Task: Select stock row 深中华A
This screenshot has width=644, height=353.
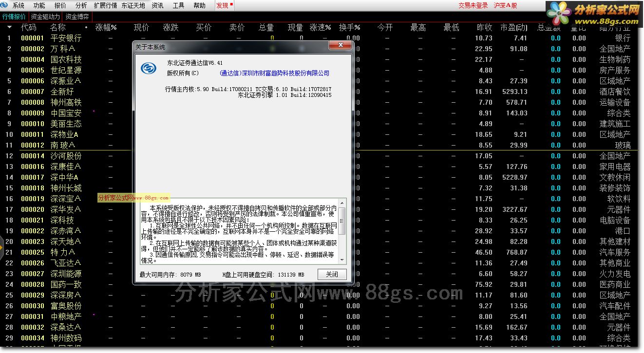Action: pyautogui.click(x=65, y=177)
